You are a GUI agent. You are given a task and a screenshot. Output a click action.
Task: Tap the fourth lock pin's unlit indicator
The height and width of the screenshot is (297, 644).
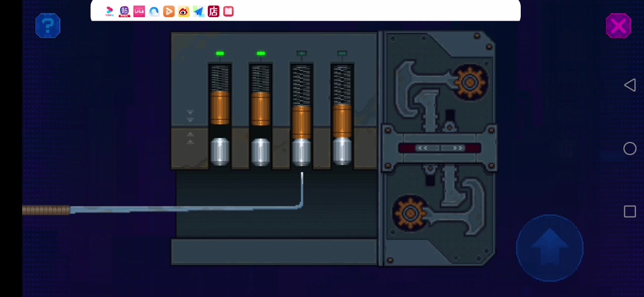[342, 53]
